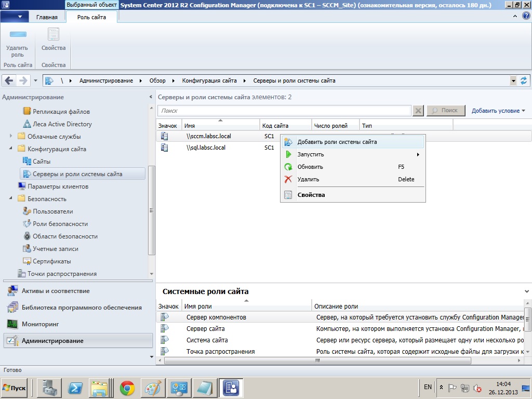Viewport: 532px width, 399px height.
Task: Click the Поиск button
Action: click(445, 111)
